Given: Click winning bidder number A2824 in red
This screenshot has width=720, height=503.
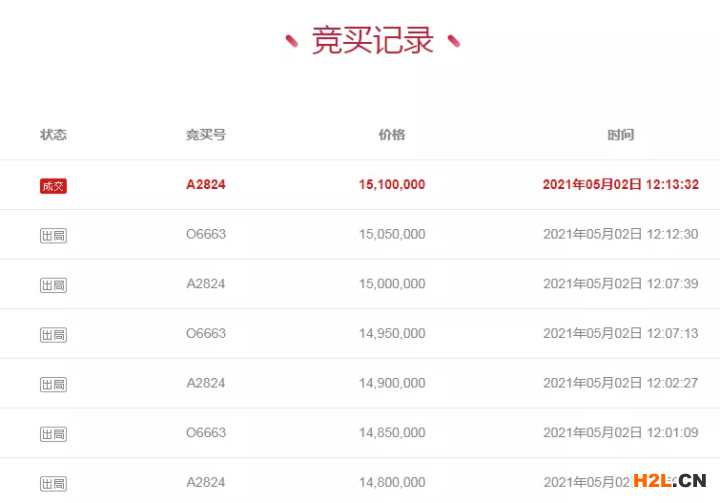Looking at the screenshot, I should pos(206,184).
